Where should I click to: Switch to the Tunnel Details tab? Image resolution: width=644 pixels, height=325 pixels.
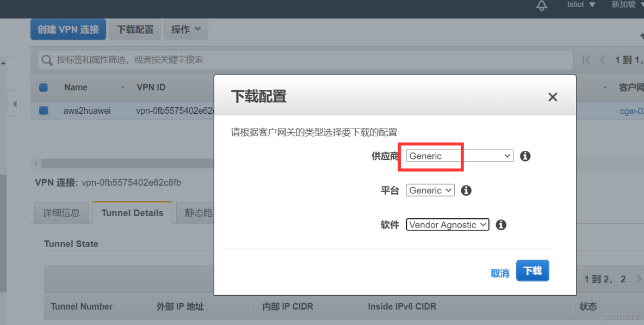132,212
